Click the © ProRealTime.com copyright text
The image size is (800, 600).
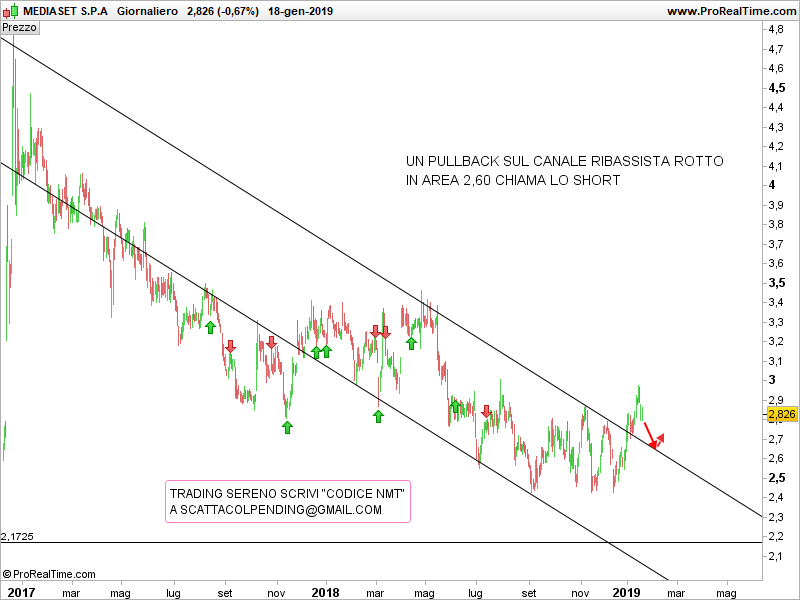point(49,574)
